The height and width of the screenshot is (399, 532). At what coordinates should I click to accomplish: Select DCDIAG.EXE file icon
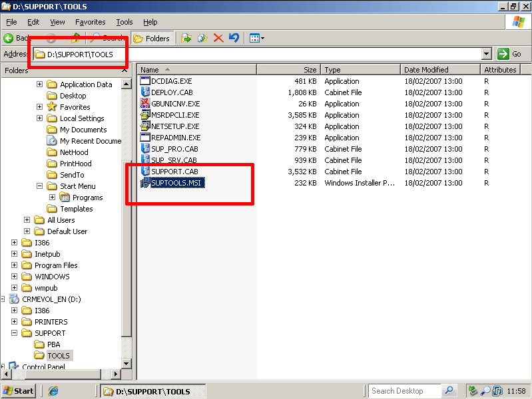pyautogui.click(x=145, y=80)
